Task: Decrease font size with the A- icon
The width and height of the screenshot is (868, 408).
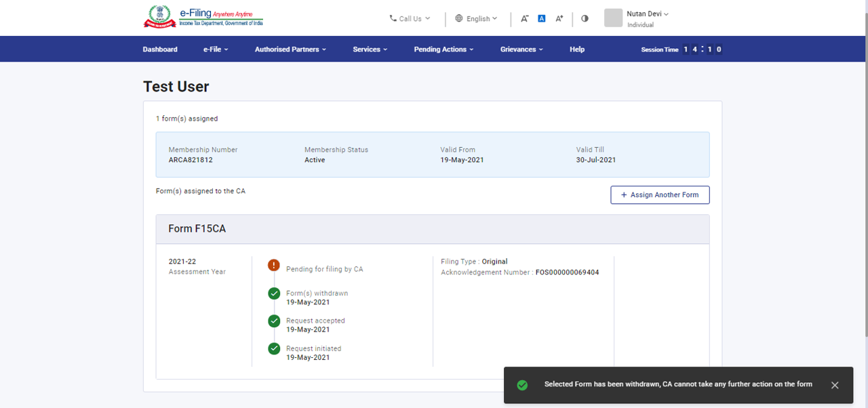Action: coord(524,19)
